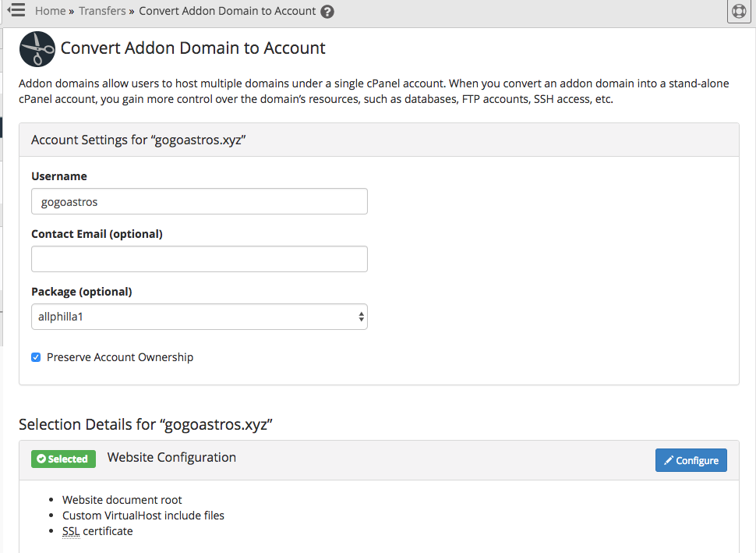
Task: Select the Convert Addon Domain breadcrumb item
Action: point(228,11)
